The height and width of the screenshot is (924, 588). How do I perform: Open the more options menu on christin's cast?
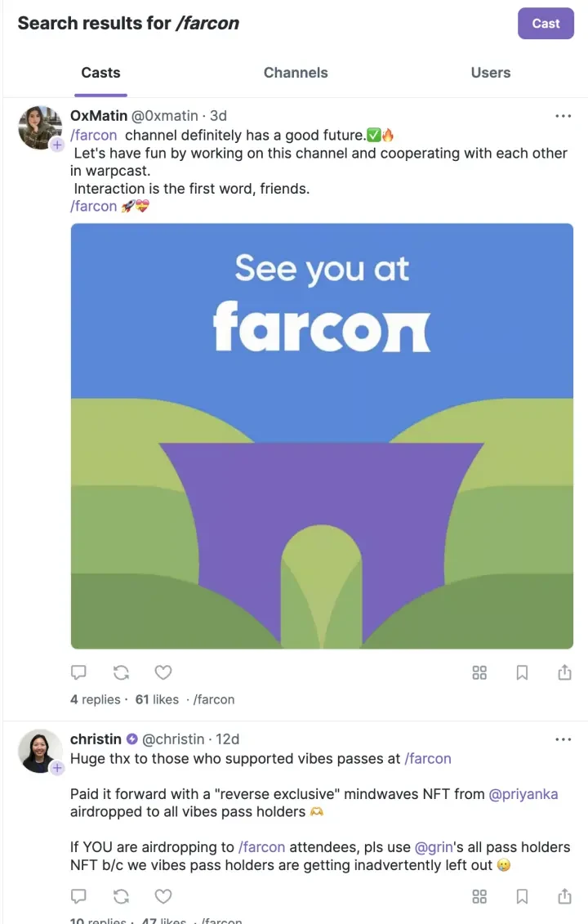(x=563, y=739)
